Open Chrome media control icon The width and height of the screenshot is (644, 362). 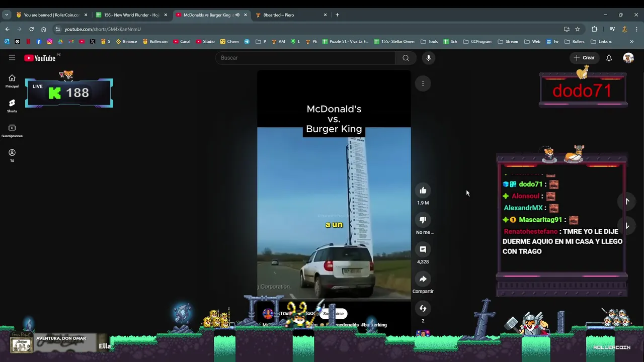coord(612,29)
